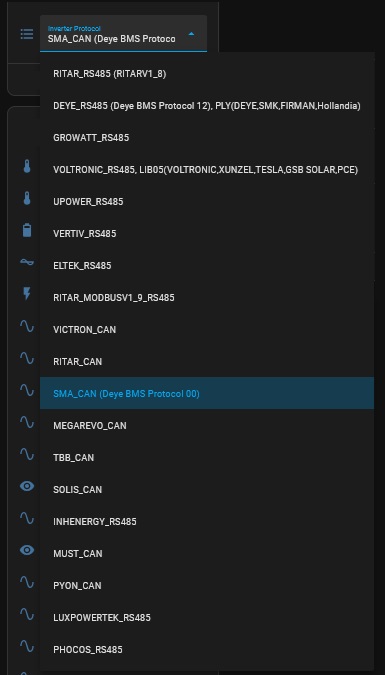Pick VOLTRONIC_RS485 LIB05 option
Viewport: 385px width, 675px height.
pyautogui.click(x=207, y=170)
